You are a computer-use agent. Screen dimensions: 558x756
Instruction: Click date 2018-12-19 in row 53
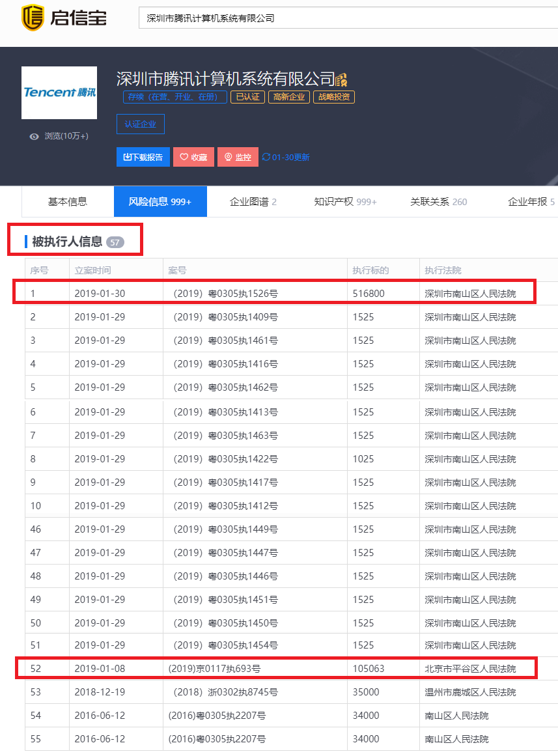tap(100, 692)
